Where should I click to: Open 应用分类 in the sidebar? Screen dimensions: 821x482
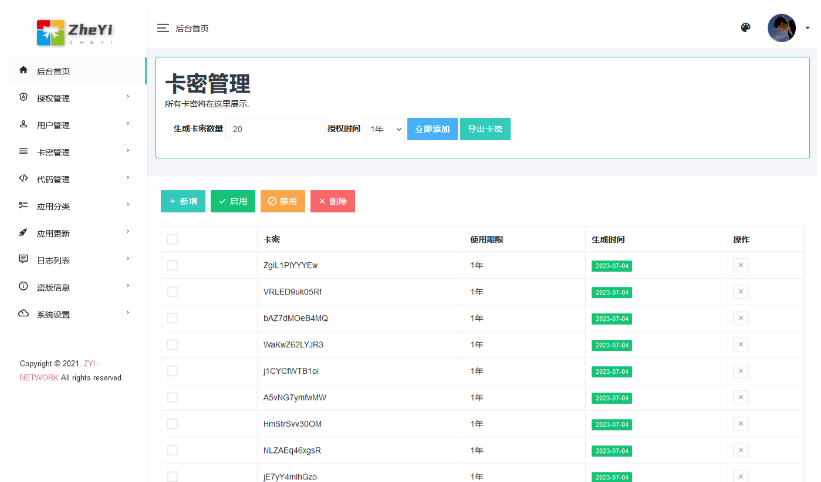[53, 206]
